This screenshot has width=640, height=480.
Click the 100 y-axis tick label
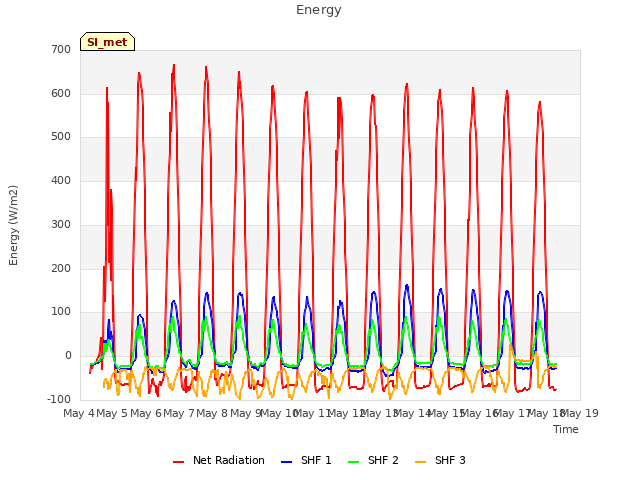click(x=61, y=312)
